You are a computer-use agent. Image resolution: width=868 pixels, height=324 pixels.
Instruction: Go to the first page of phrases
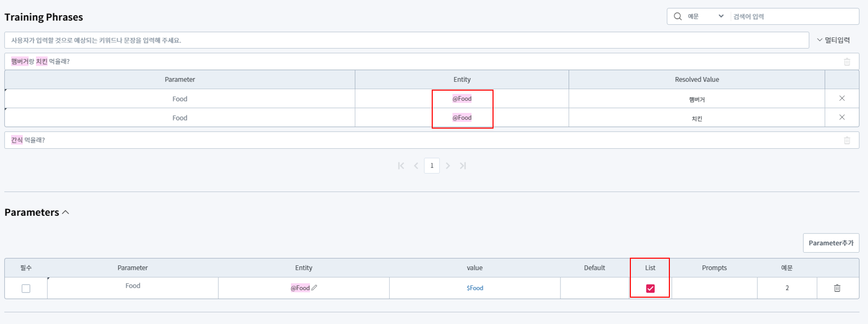pos(401,166)
